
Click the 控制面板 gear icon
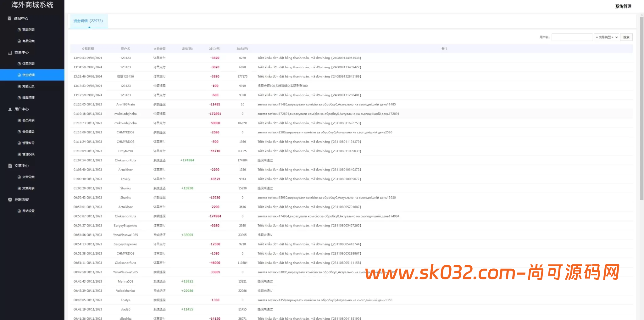coord(10,200)
